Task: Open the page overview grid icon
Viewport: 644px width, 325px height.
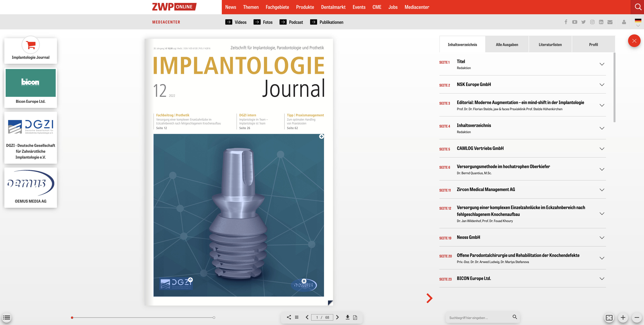Action: [x=297, y=317]
